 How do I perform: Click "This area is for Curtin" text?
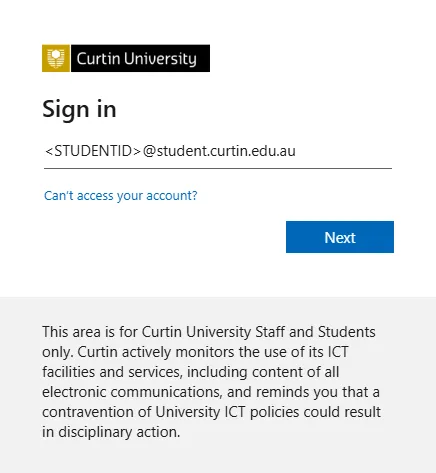(x=112, y=332)
